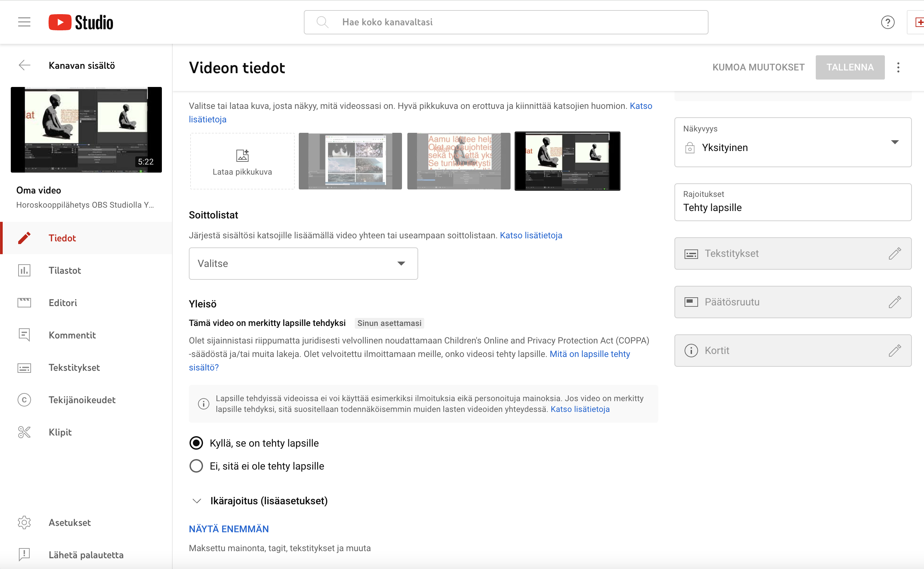
Task: Open Editori in the sidebar
Action: [x=62, y=303]
